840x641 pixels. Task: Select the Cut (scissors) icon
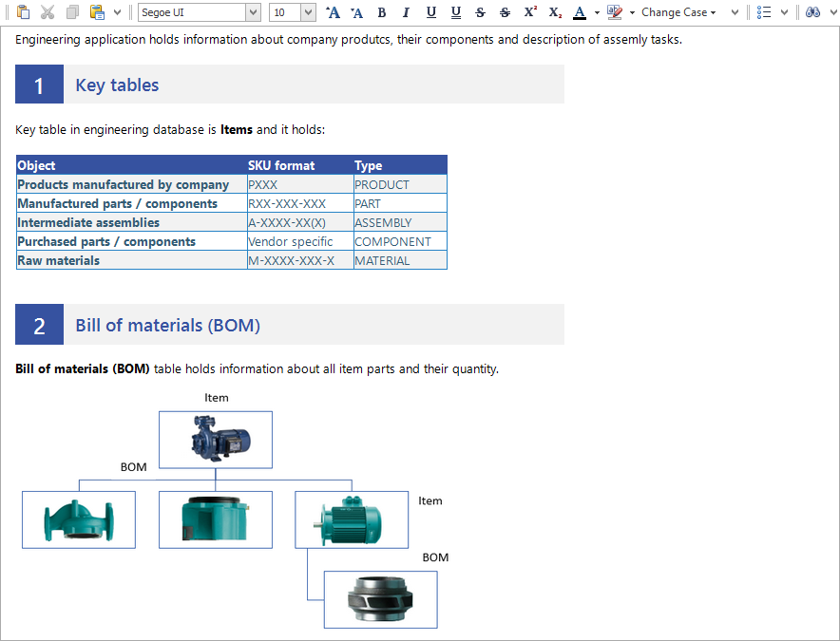(x=46, y=12)
